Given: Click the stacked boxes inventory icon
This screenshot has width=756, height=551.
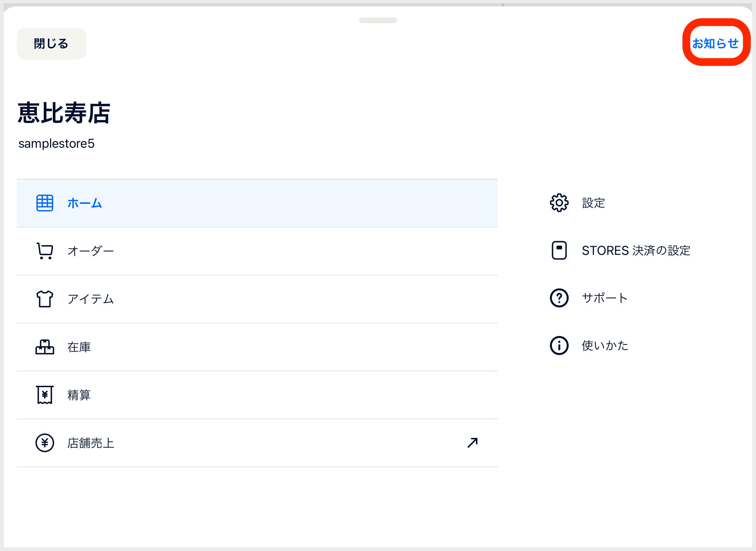Looking at the screenshot, I should (45, 347).
